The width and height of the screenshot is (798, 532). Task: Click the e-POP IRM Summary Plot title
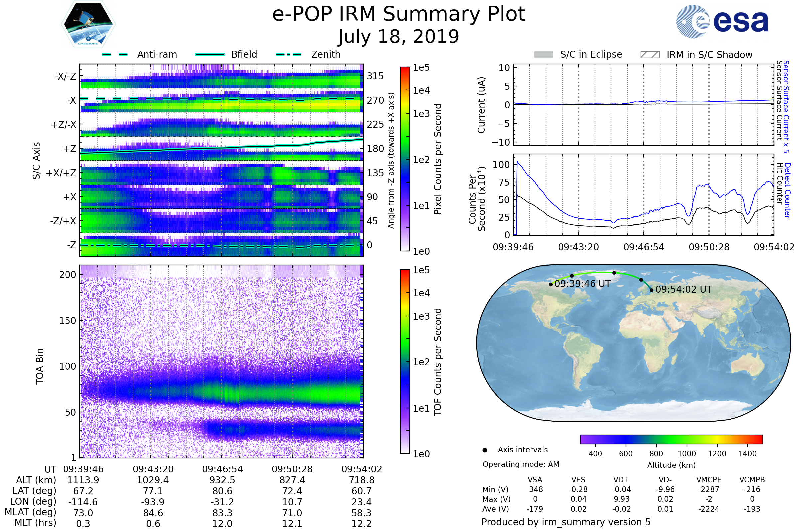(399, 14)
